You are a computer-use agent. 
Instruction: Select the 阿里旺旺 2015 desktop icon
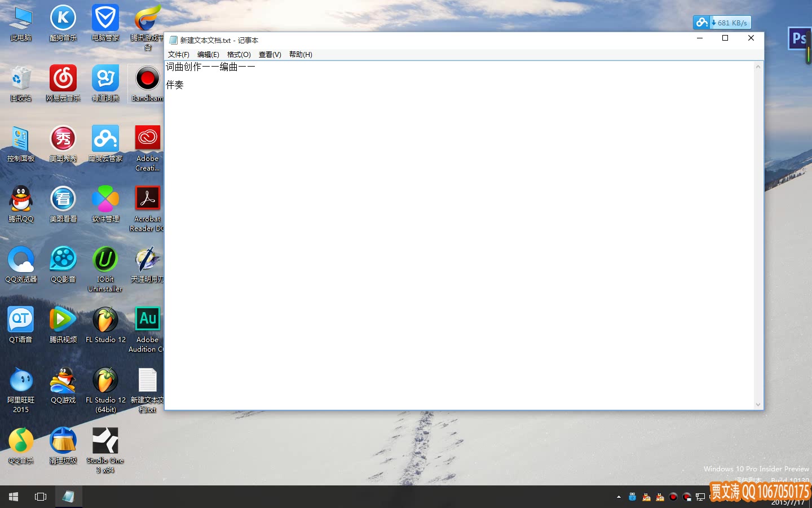[21, 390]
